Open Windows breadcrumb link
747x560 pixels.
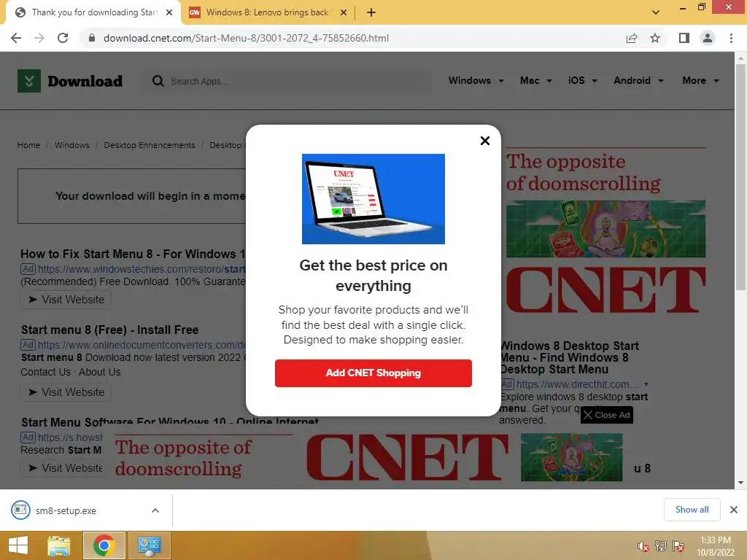[72, 145]
